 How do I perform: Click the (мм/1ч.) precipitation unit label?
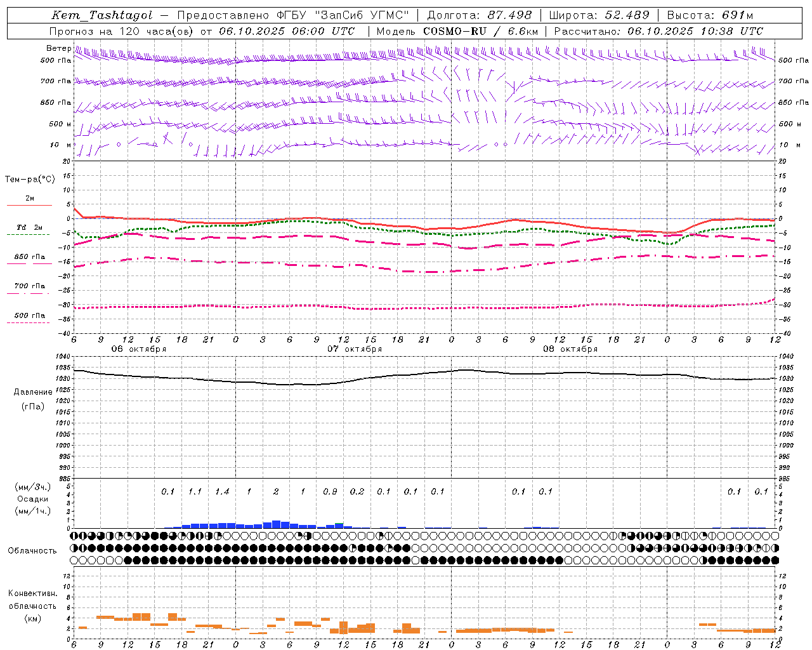33,511
